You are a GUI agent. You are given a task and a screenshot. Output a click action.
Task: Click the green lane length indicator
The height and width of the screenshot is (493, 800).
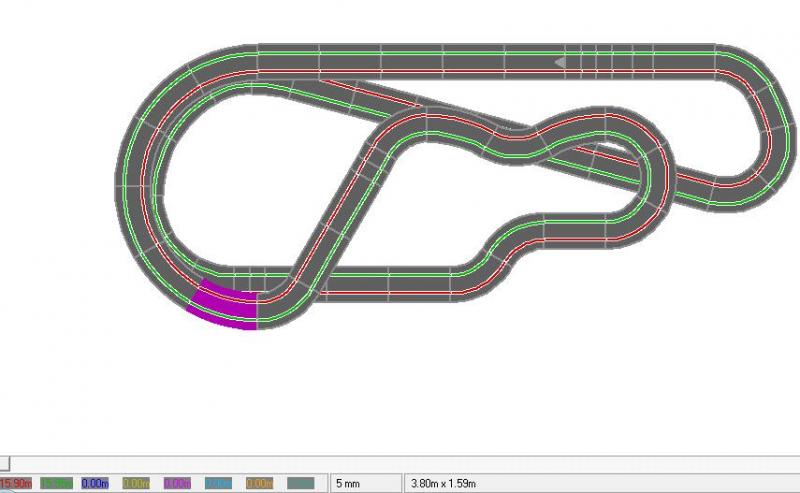pyautogui.click(x=54, y=483)
